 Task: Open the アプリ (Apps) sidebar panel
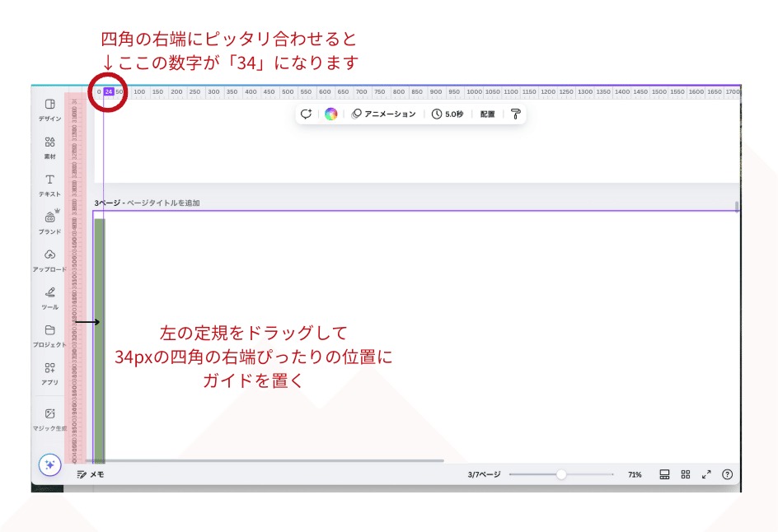coord(49,373)
